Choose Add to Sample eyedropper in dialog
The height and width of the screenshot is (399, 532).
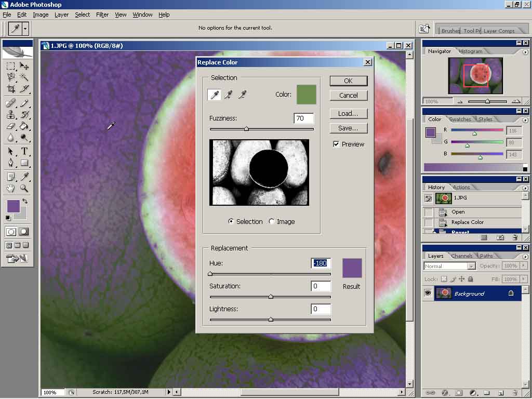(x=228, y=95)
